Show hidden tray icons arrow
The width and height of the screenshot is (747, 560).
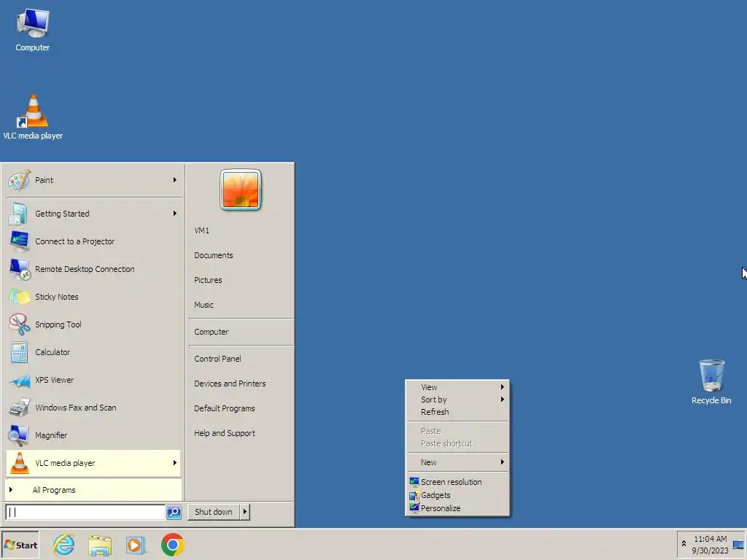coord(684,543)
